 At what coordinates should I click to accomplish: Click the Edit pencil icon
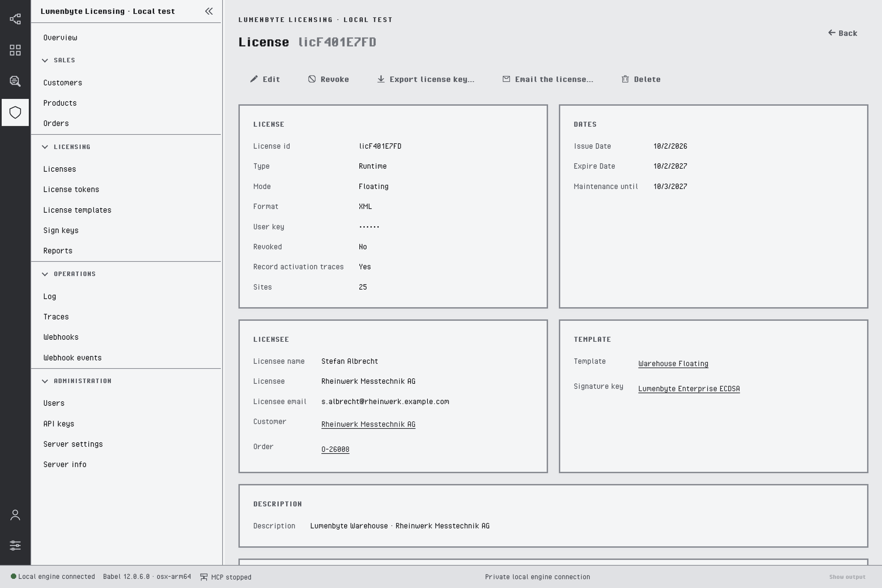(x=254, y=79)
